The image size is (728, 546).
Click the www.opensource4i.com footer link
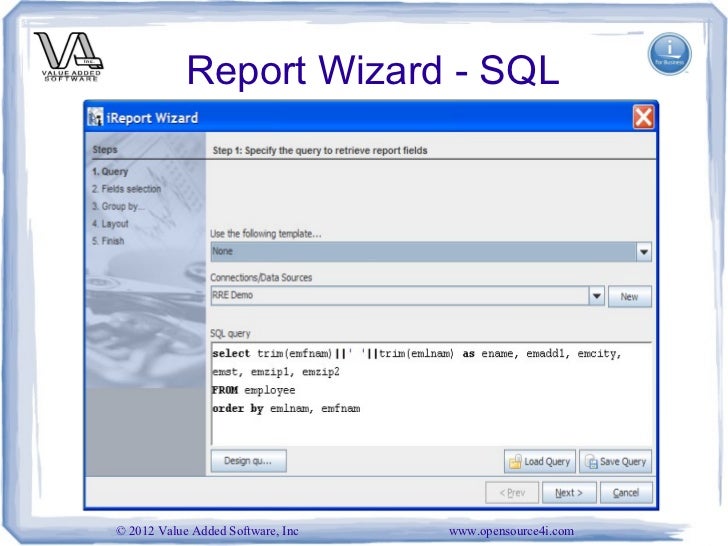pos(511,531)
